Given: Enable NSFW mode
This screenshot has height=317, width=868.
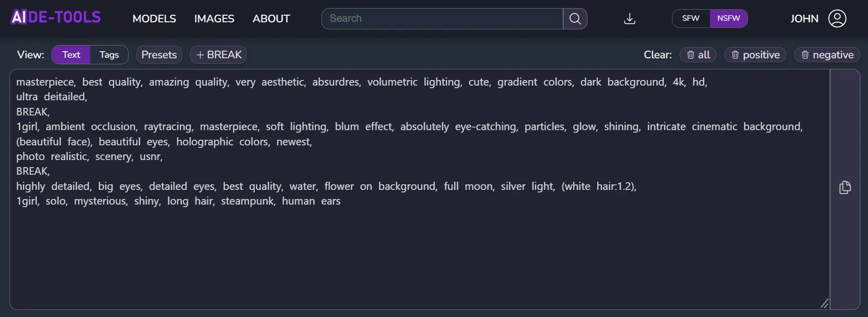Looking at the screenshot, I should coord(728,18).
